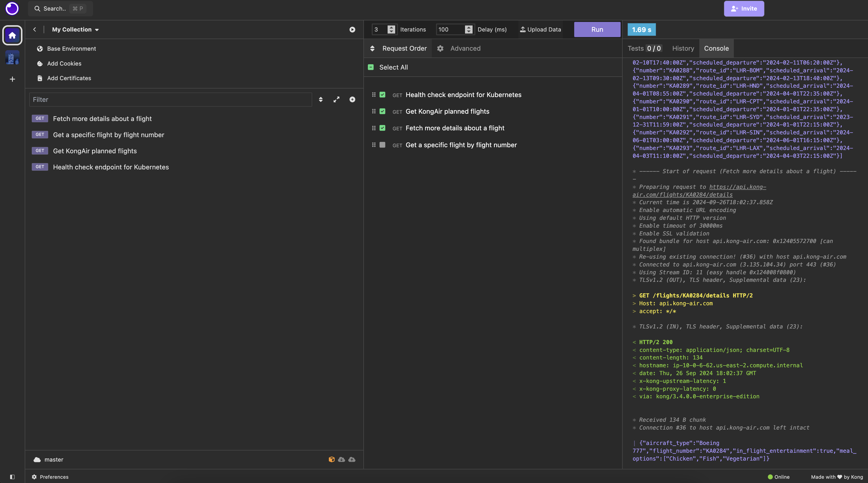Screen dimensions: 868x483
Task: Click the Upload Data icon button
Action: tap(540, 29)
